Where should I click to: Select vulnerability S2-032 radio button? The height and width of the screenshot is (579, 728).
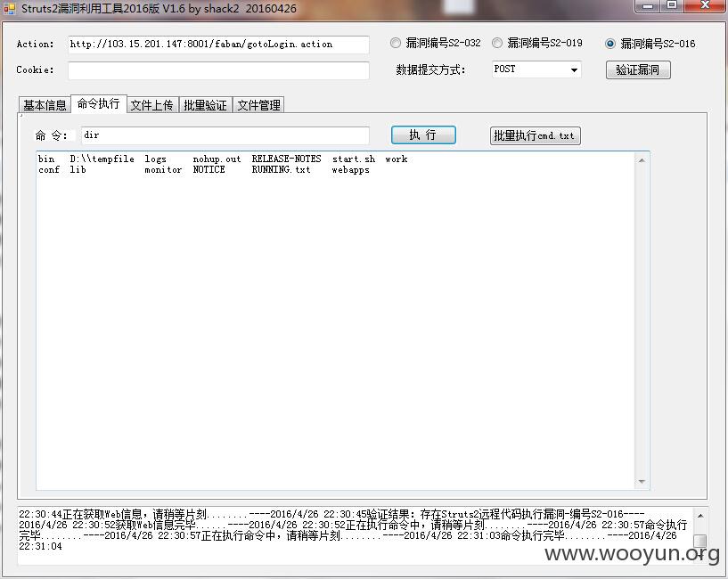(395, 43)
